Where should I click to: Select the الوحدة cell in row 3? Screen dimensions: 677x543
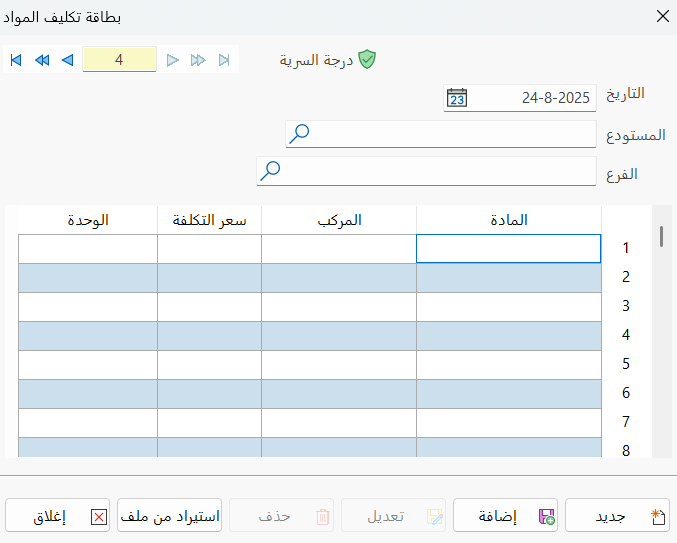point(88,307)
